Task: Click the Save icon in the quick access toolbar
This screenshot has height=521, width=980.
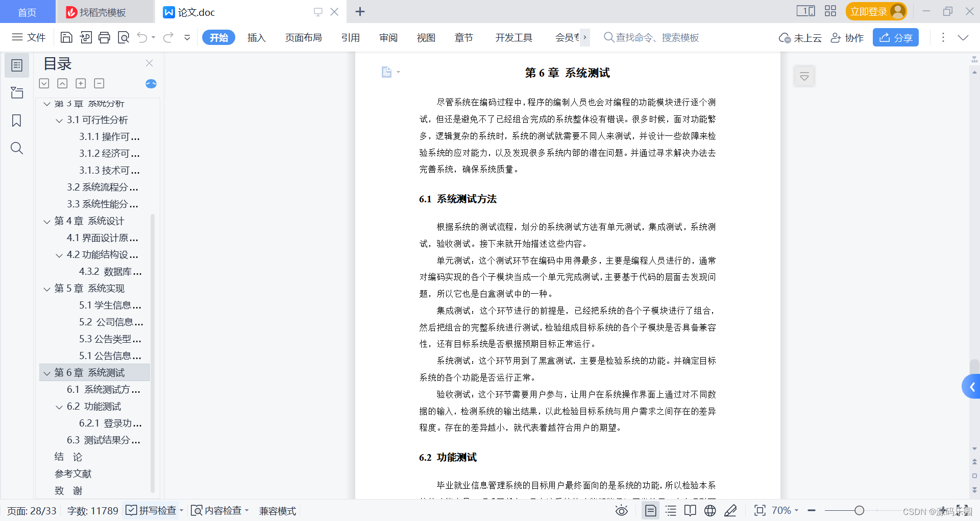Action: click(x=66, y=37)
